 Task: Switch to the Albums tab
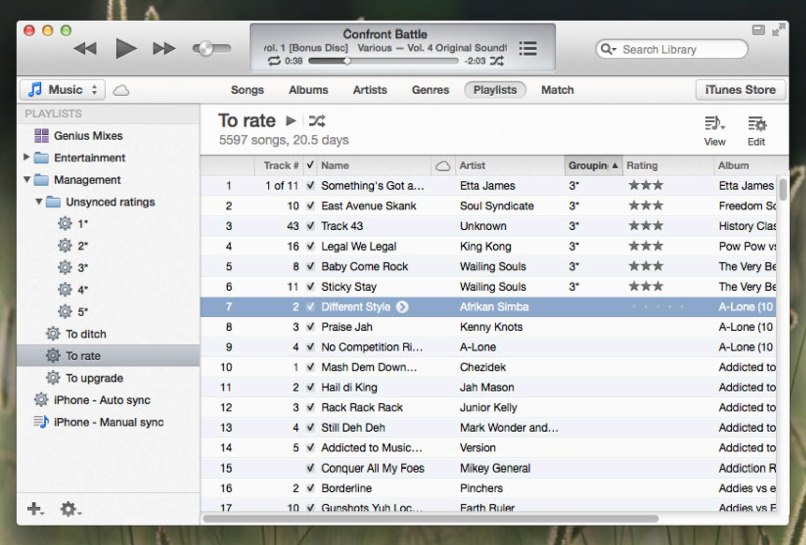308,89
